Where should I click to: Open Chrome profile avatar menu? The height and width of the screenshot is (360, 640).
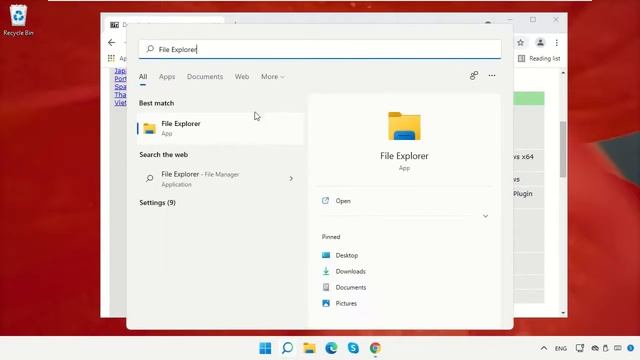coord(540,42)
